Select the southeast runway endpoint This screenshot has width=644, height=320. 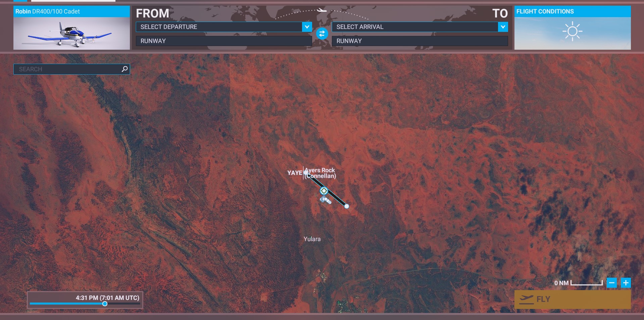[x=347, y=206]
